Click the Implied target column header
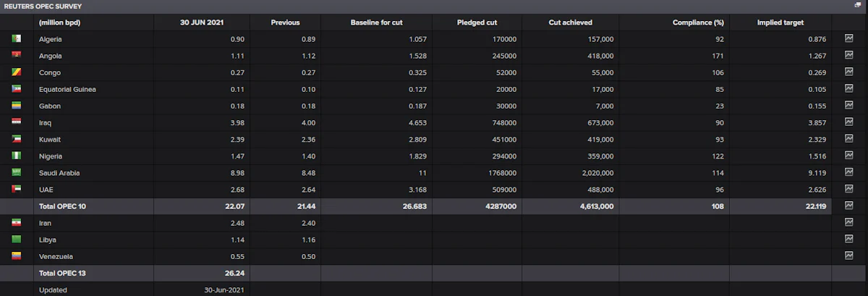This screenshot has height=296, width=868. (x=780, y=22)
